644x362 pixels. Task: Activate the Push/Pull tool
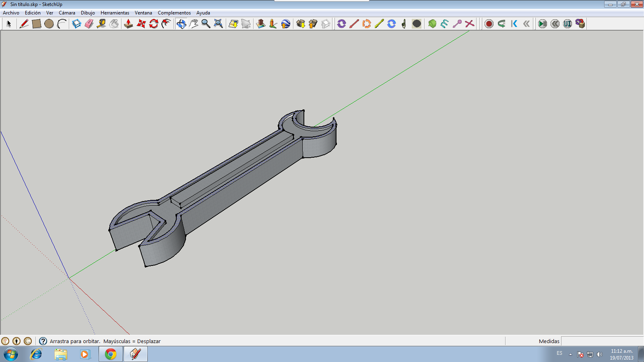coord(128,24)
